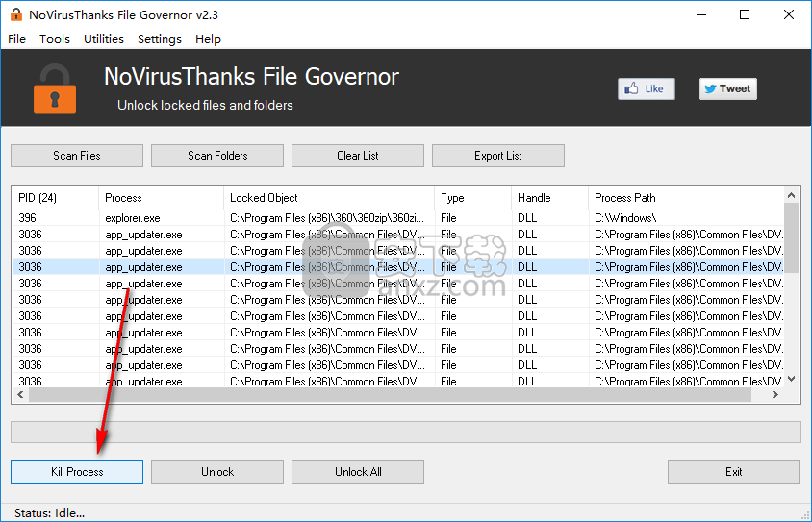
Task: Click the Facebook Like button
Action: 647,89
